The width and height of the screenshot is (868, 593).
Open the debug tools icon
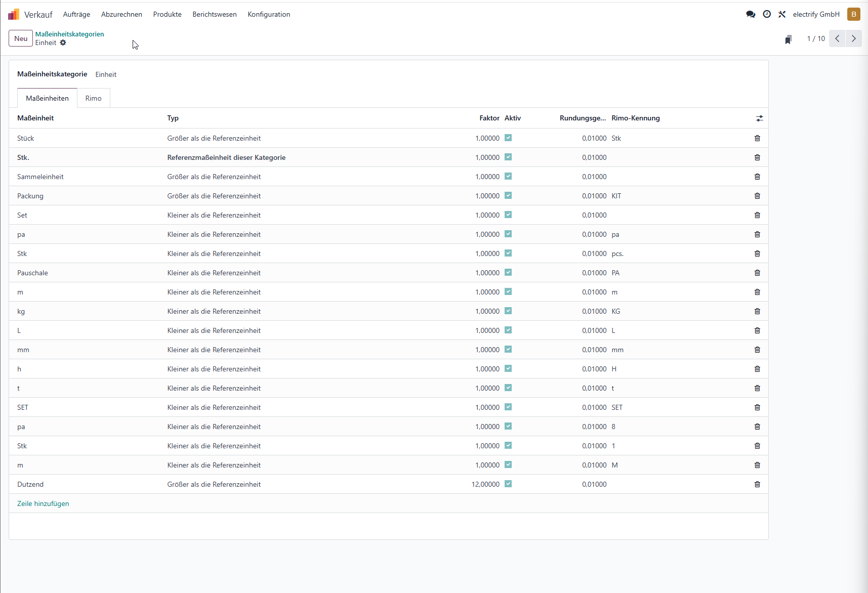coord(782,14)
